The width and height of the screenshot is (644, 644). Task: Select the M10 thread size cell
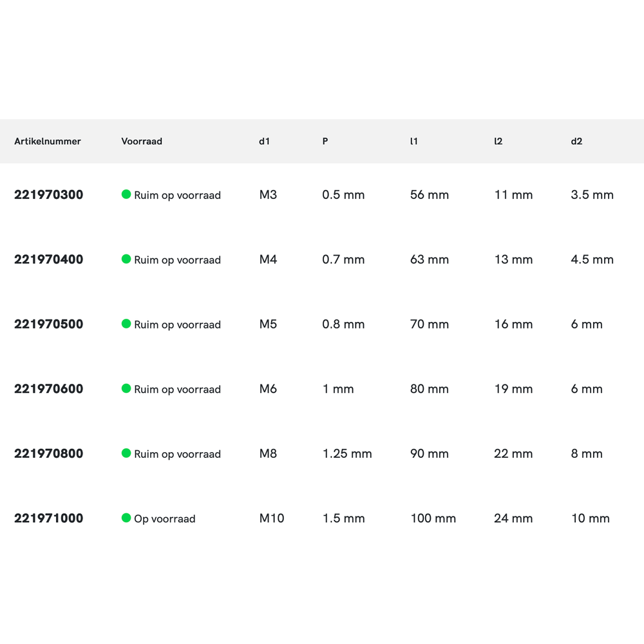pos(272,518)
